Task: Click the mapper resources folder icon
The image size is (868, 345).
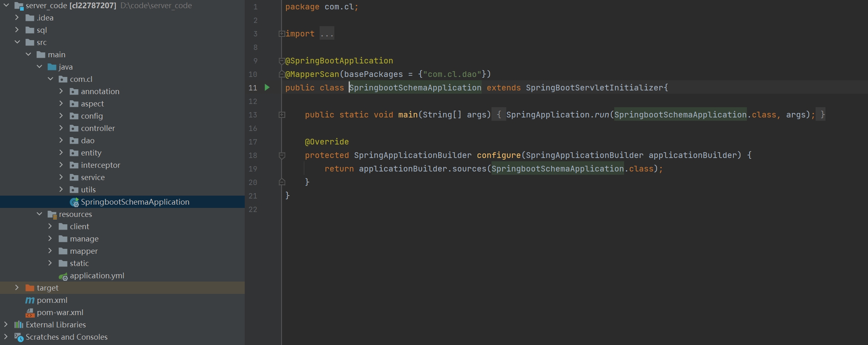Action: (63, 251)
